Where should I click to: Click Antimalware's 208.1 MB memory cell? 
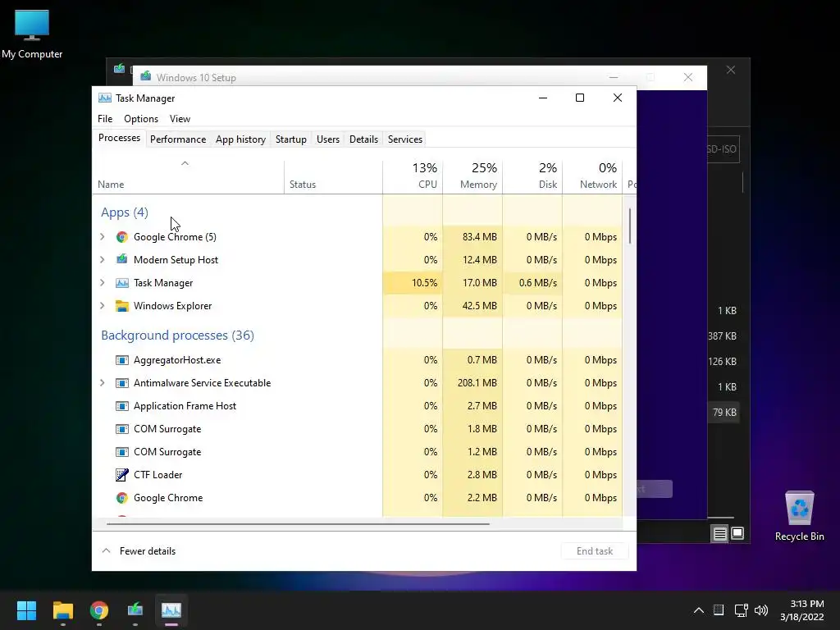point(472,383)
